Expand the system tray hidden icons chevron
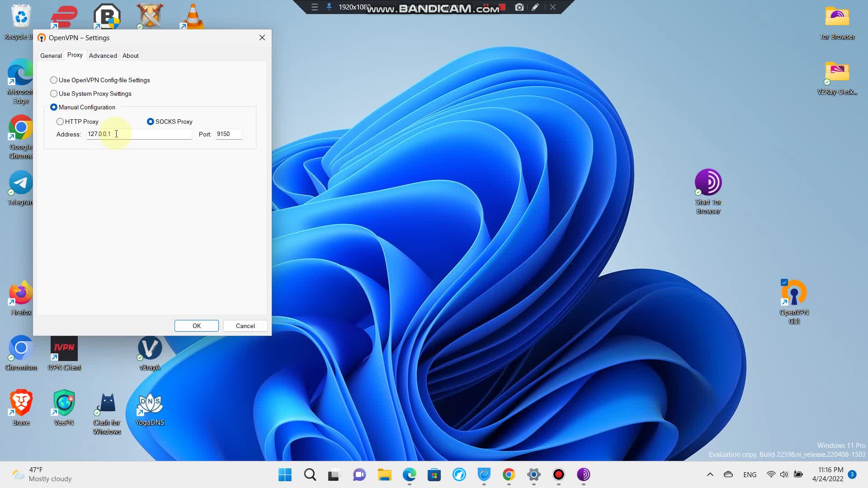The height and width of the screenshot is (488, 868). [710, 474]
